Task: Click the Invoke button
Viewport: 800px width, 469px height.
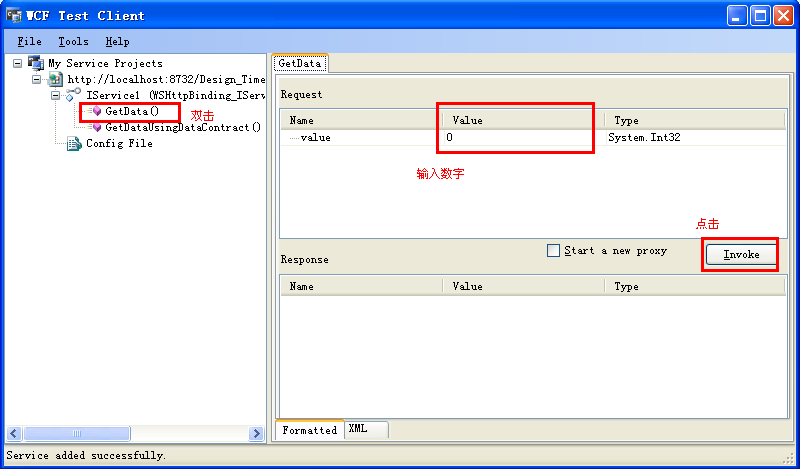Action: [x=741, y=254]
